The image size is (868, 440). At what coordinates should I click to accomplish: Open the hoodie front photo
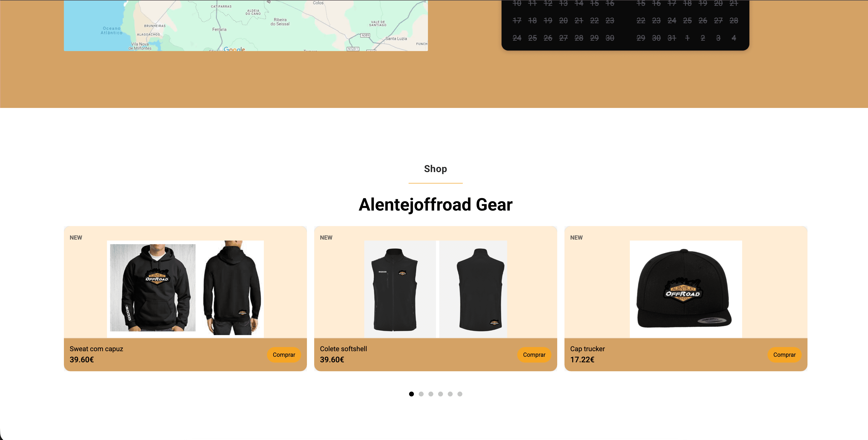[x=153, y=288]
